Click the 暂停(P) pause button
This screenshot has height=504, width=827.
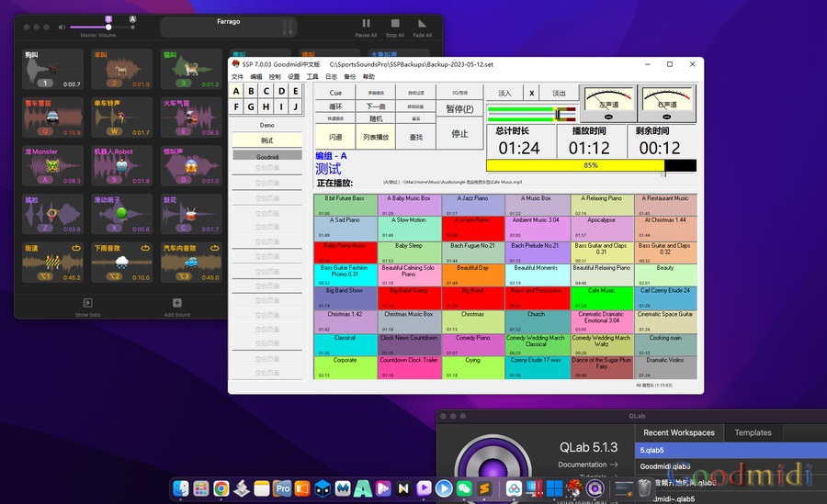click(460, 108)
